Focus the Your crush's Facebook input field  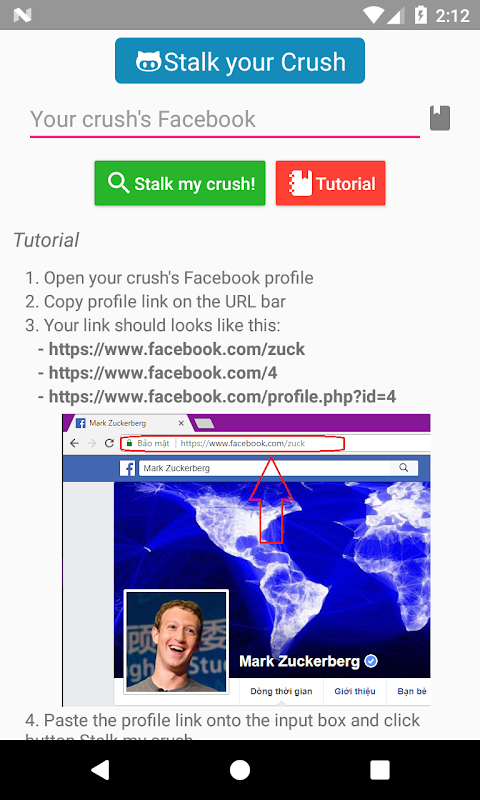coord(225,120)
